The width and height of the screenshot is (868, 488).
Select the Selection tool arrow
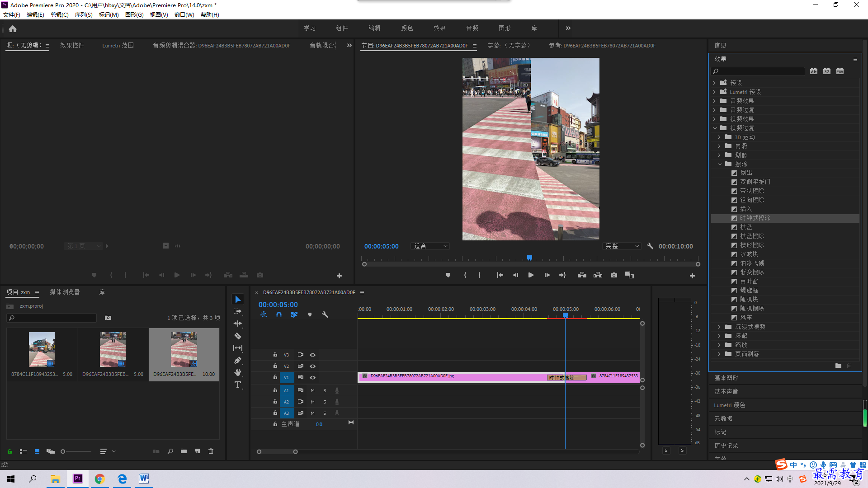[x=238, y=300]
